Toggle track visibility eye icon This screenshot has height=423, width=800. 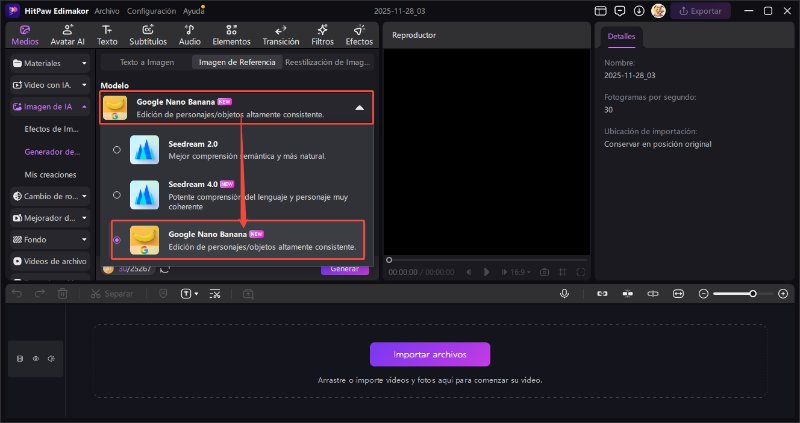pyautogui.click(x=35, y=359)
